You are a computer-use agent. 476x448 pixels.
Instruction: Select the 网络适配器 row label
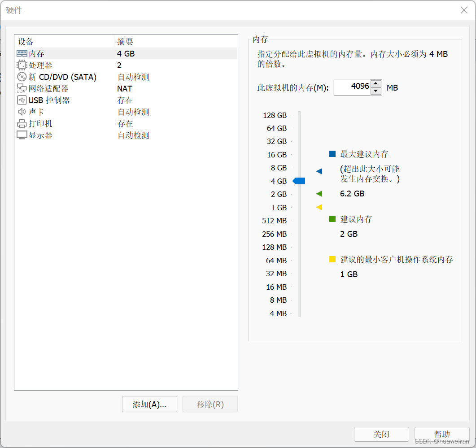48,89
